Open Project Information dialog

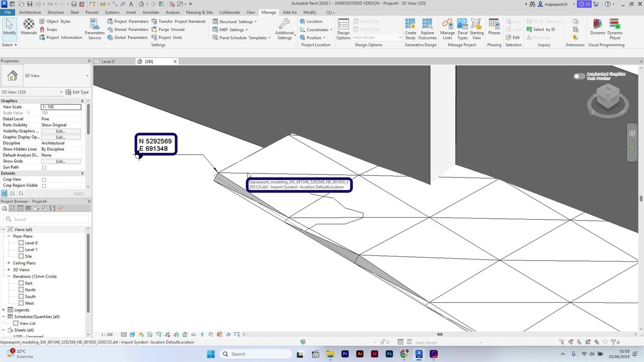60,38
